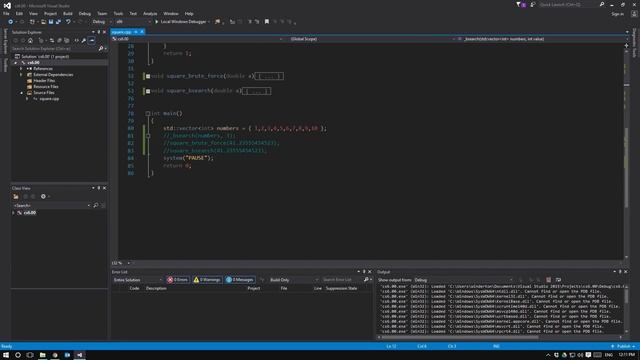
Task: Click Solution Explorer search magnifier icon
Action: click(x=101, y=49)
